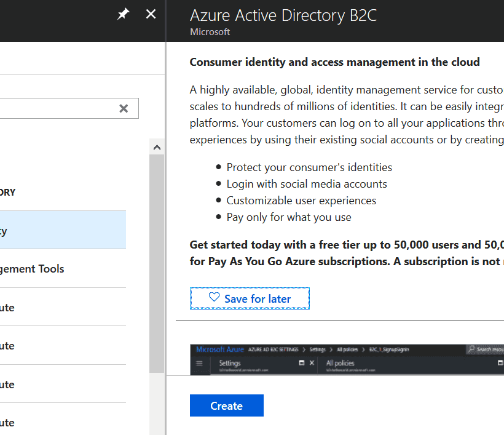The width and height of the screenshot is (504, 435).
Task: Click the 'Pay only for what you use' bullet
Action: coord(289,217)
